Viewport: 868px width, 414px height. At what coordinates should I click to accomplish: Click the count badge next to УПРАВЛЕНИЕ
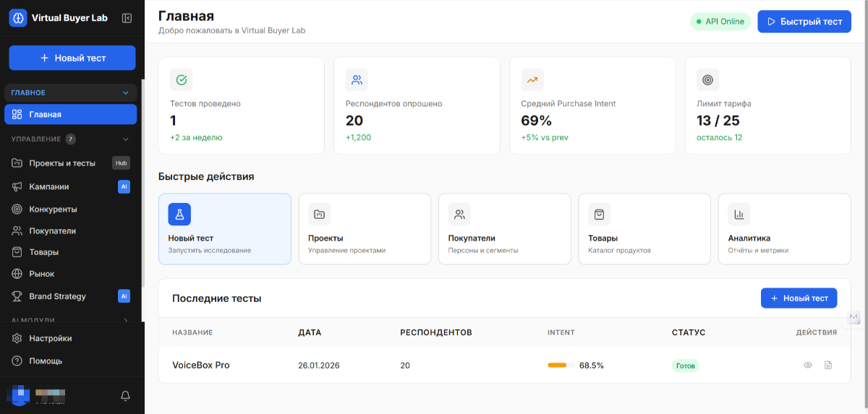(x=70, y=139)
